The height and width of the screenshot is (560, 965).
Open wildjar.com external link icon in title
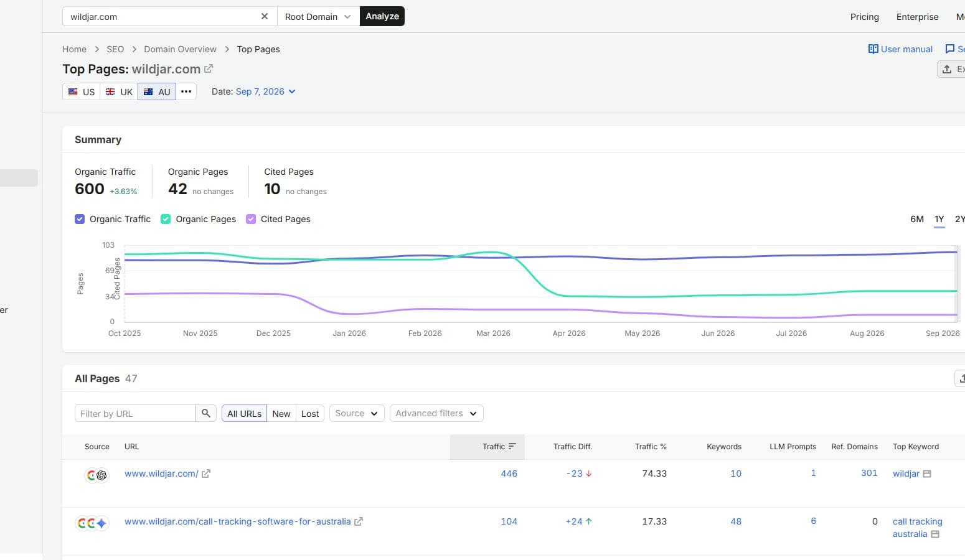tap(209, 68)
